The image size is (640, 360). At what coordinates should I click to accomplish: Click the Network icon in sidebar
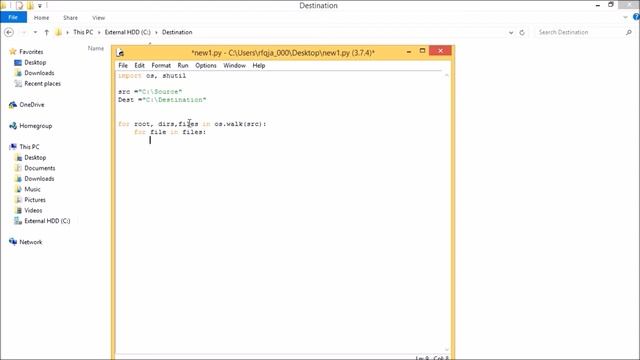[x=13, y=242]
